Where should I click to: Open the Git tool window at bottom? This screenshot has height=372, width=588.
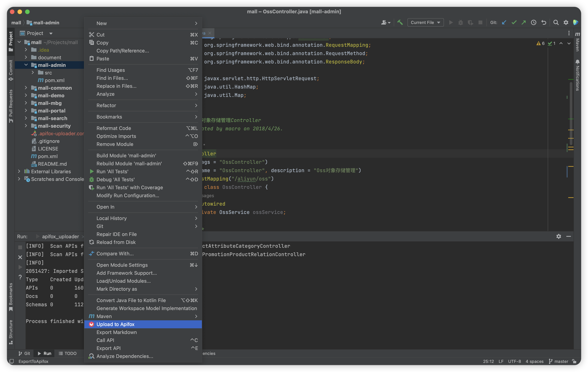click(24, 353)
